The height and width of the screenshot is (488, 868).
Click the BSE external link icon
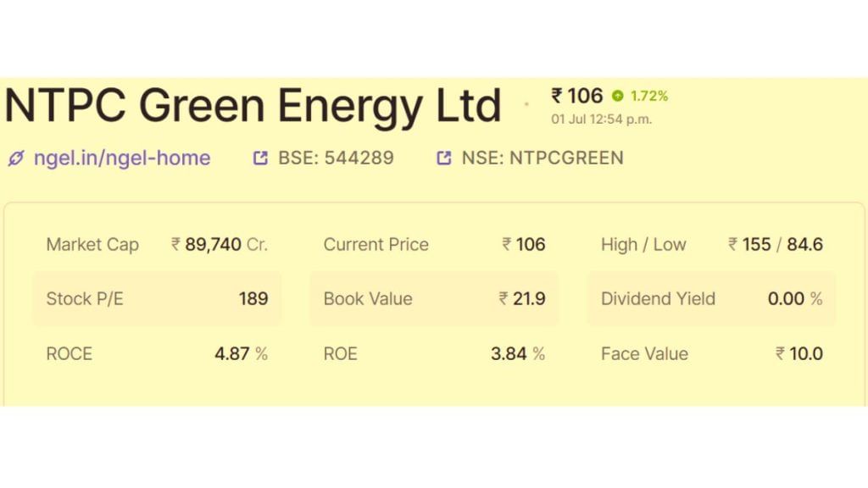click(x=260, y=158)
